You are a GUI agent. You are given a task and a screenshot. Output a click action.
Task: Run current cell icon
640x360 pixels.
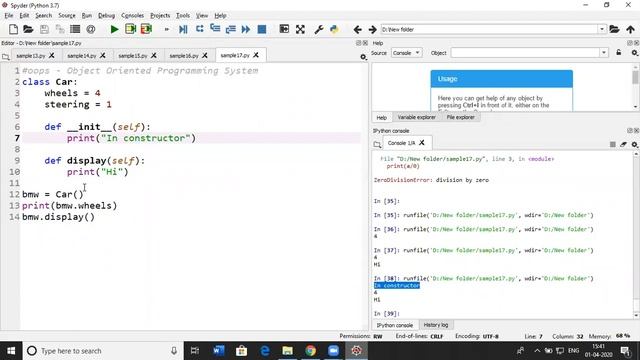pos(131,29)
